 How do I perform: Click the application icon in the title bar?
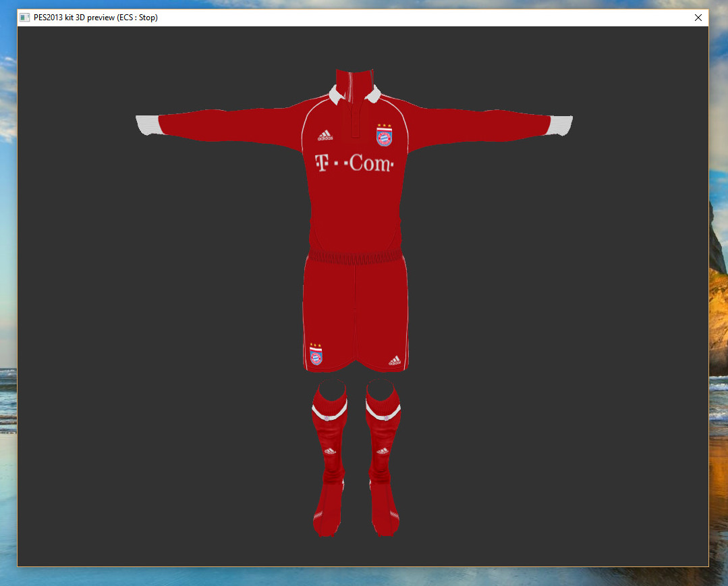coord(25,18)
